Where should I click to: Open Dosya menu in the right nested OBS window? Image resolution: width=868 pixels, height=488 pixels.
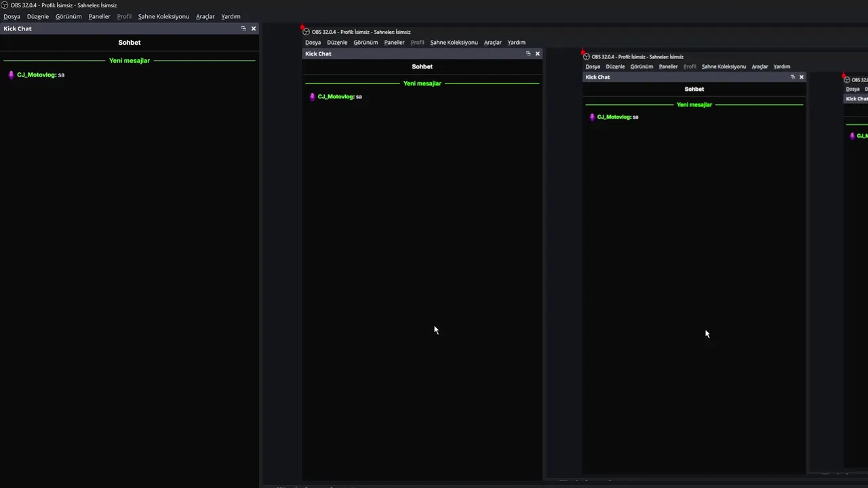point(593,66)
